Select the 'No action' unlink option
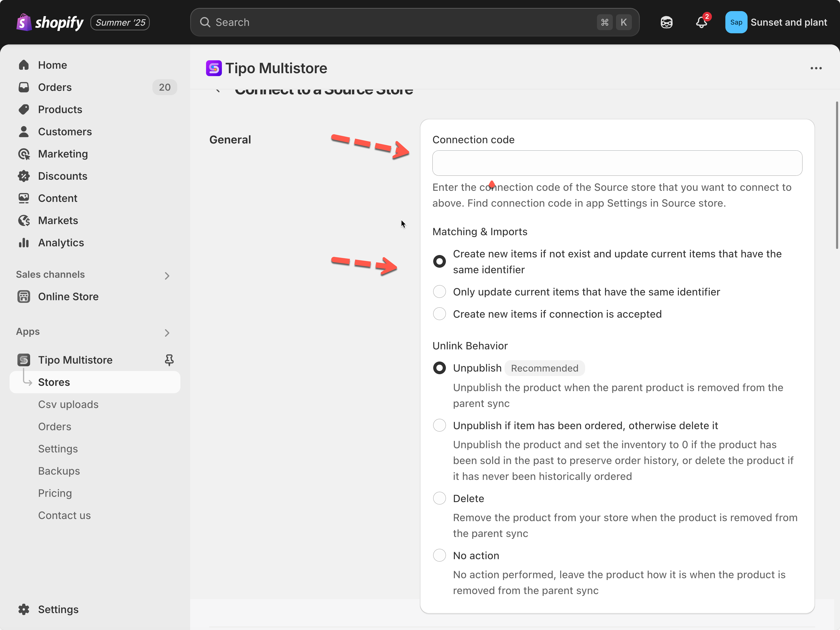Viewport: 840px width, 630px height. tap(439, 555)
